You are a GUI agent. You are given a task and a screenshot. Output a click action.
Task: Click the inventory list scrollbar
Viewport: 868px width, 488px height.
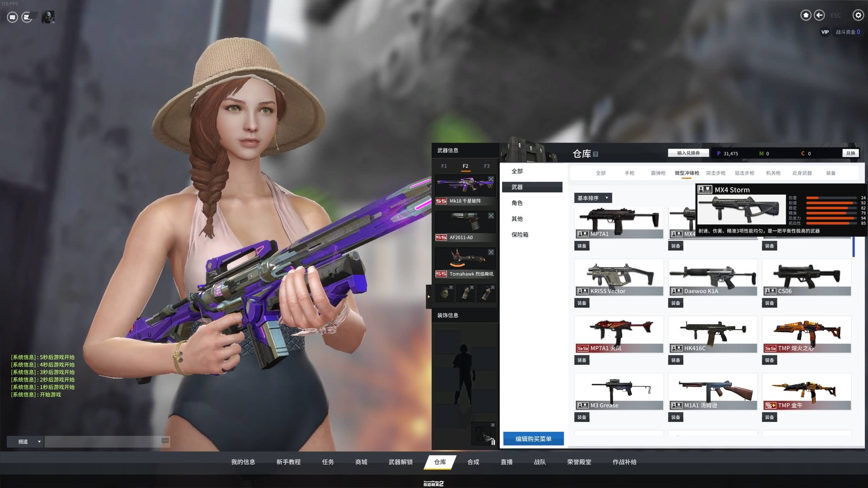coord(853,247)
